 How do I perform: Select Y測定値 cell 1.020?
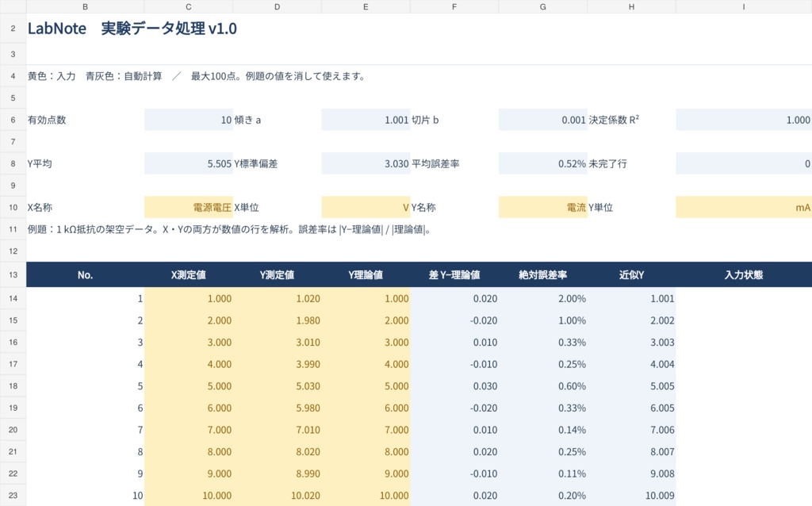coord(277,298)
